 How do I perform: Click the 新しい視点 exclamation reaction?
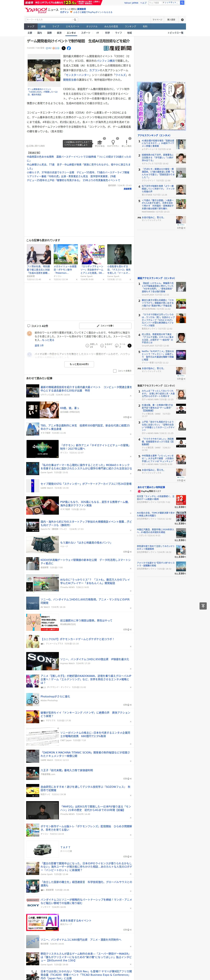[x=127, y=143]
